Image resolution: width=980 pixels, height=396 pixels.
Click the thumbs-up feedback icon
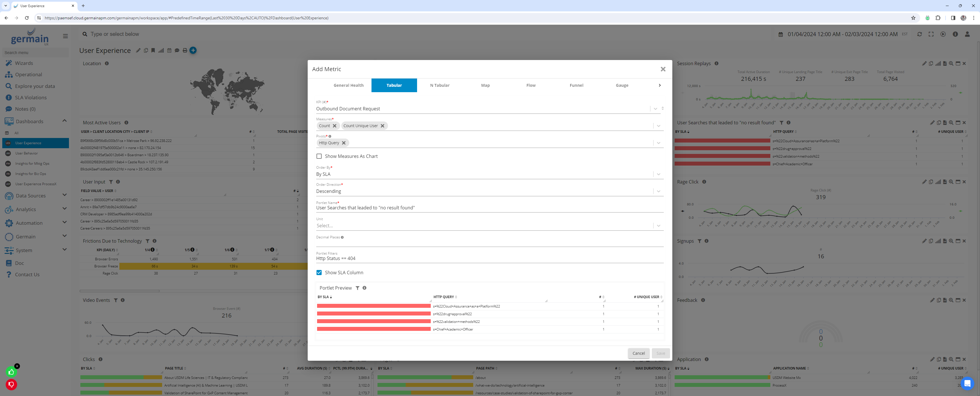[x=11, y=372]
